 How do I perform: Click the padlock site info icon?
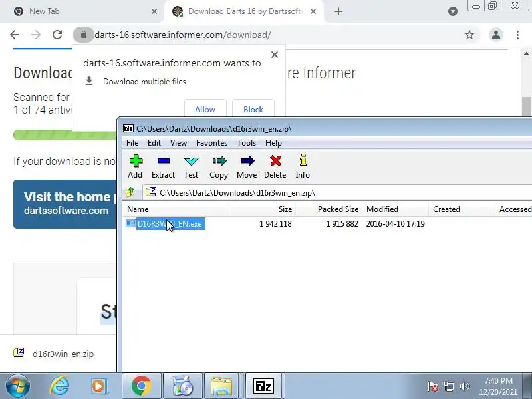click(84, 35)
